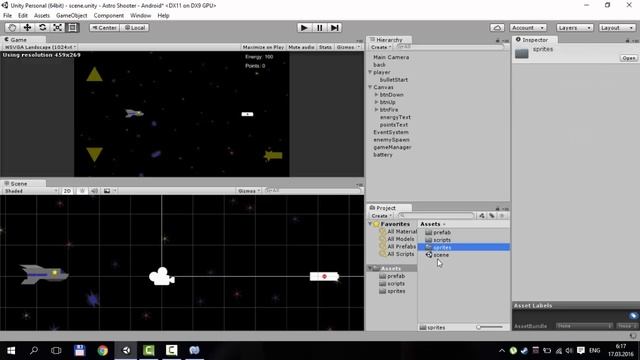Click camera gizmo in Scene view
The height and width of the screenshot is (360, 640).
pos(162,276)
